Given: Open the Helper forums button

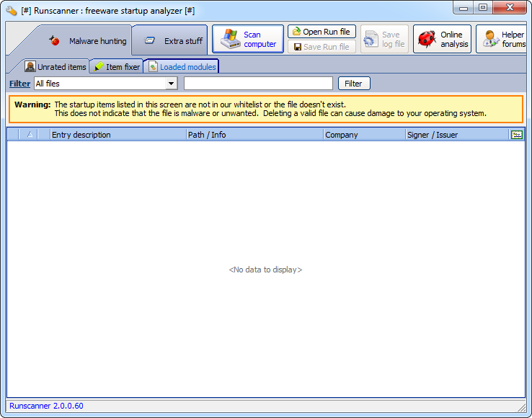Looking at the screenshot, I should point(502,39).
